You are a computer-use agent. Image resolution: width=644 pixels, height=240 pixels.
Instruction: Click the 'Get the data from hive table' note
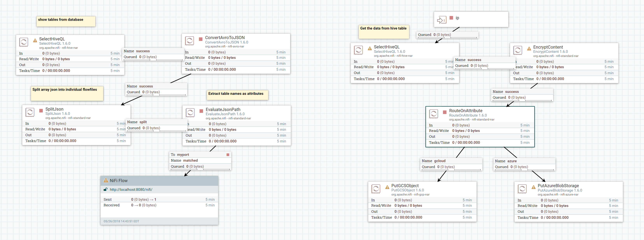pyautogui.click(x=384, y=32)
